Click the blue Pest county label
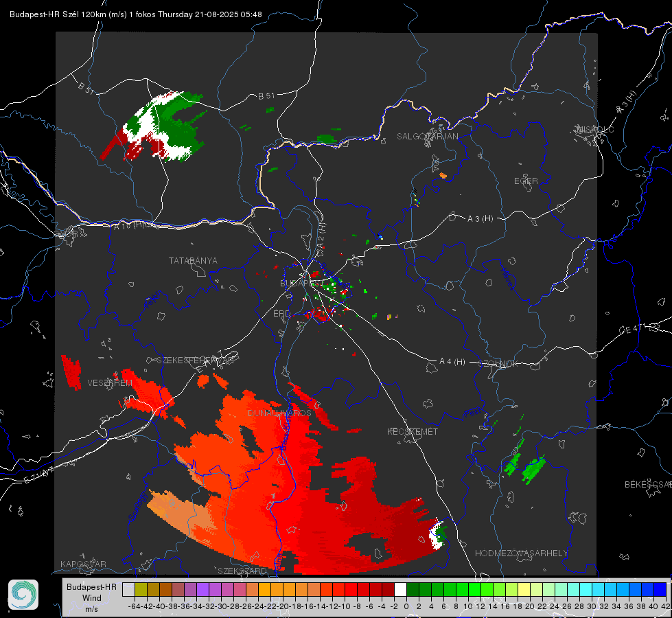Screen dimensions: 672x618 [473, 413]
